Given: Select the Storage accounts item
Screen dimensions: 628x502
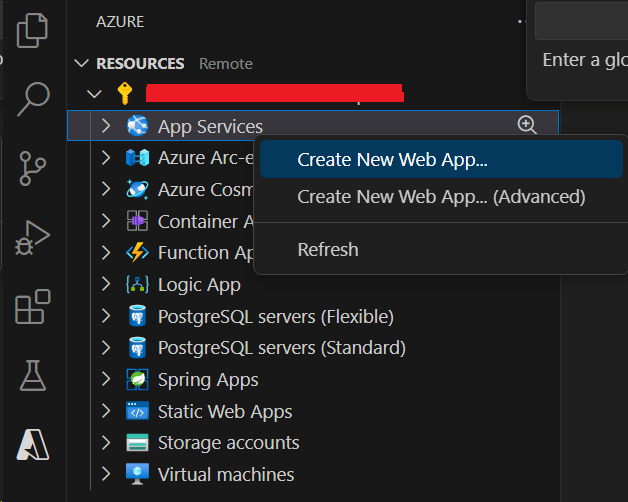Looking at the screenshot, I should (228, 443).
